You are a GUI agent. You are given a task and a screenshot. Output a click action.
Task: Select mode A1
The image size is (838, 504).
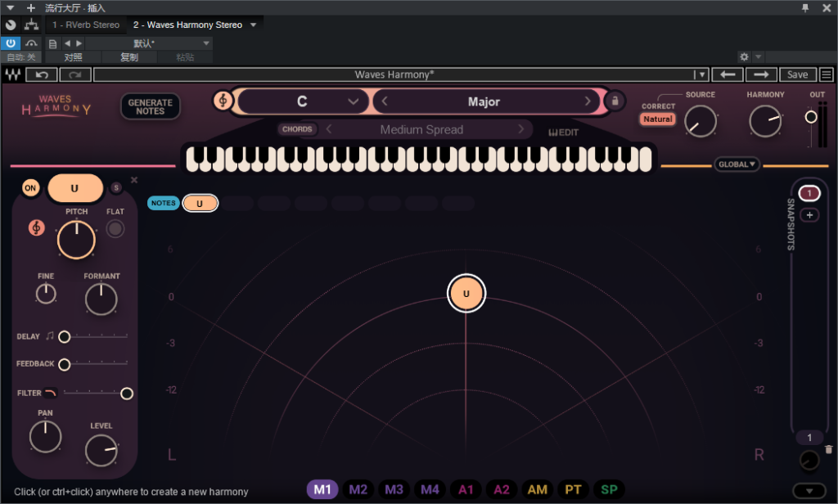[466, 489]
